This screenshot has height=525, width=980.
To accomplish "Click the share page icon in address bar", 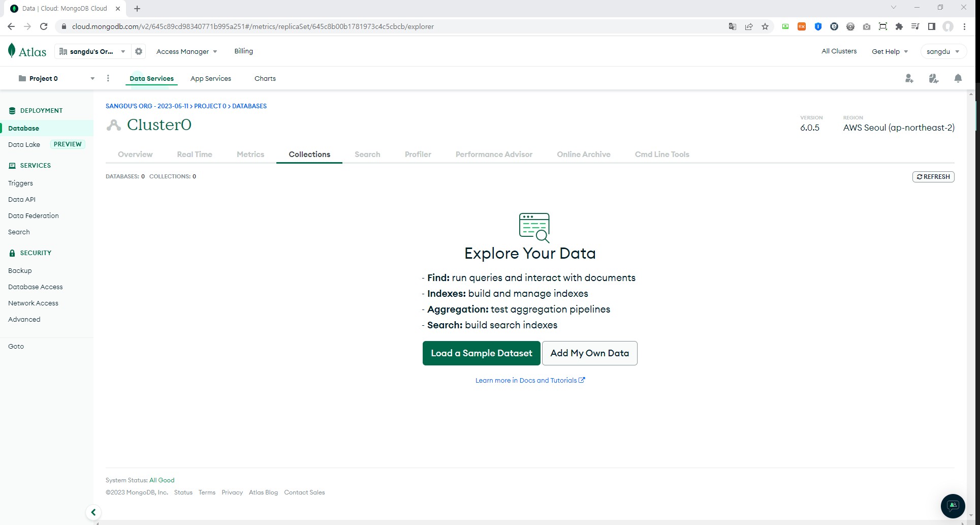I will pos(749,26).
